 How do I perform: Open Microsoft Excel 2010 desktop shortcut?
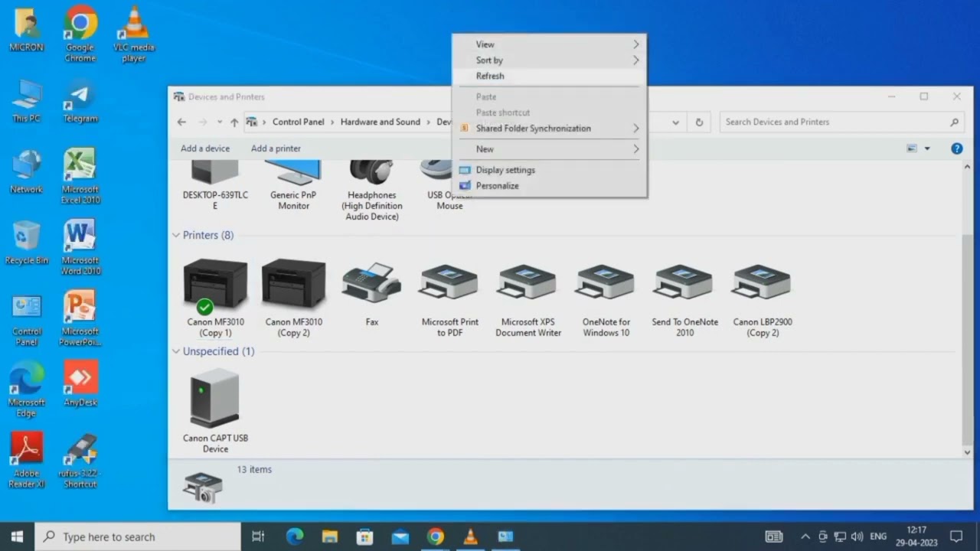pyautogui.click(x=80, y=176)
